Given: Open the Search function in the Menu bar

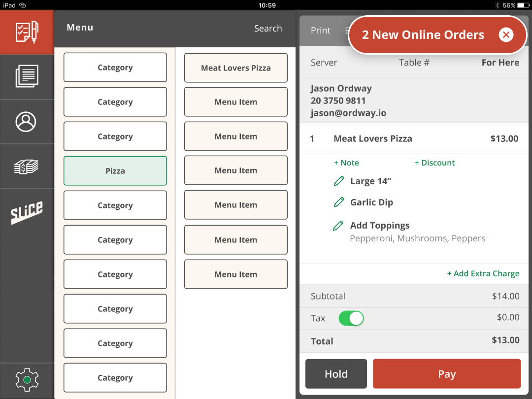Looking at the screenshot, I should (268, 29).
